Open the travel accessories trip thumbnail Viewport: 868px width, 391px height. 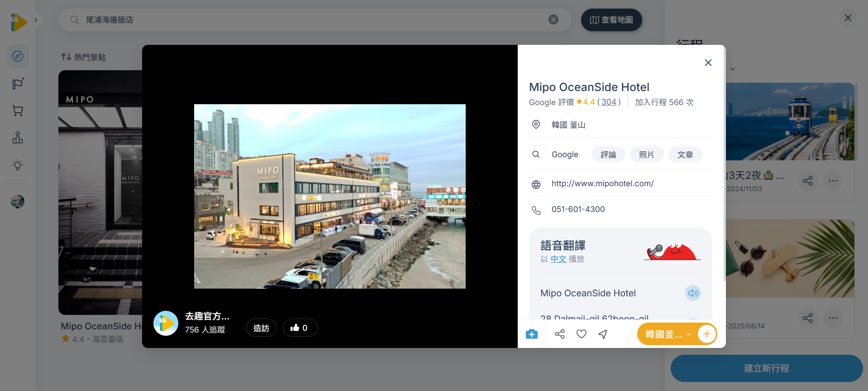tap(790, 259)
